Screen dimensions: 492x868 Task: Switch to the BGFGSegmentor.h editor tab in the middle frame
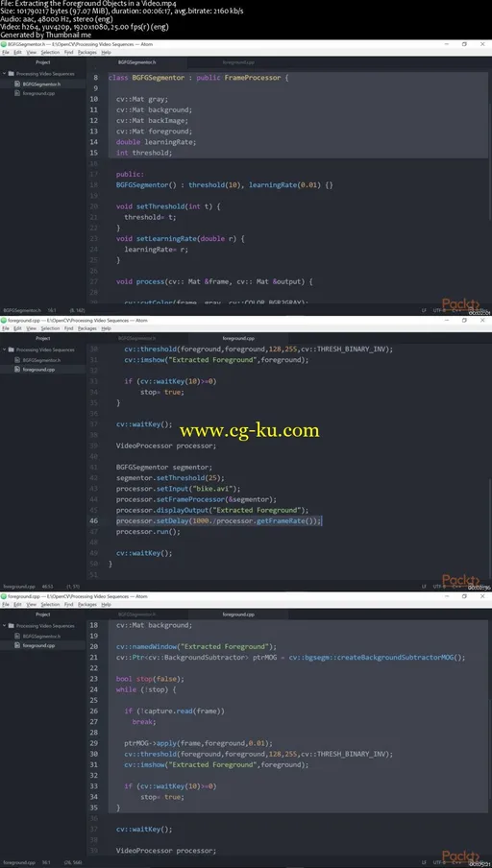coord(137,338)
